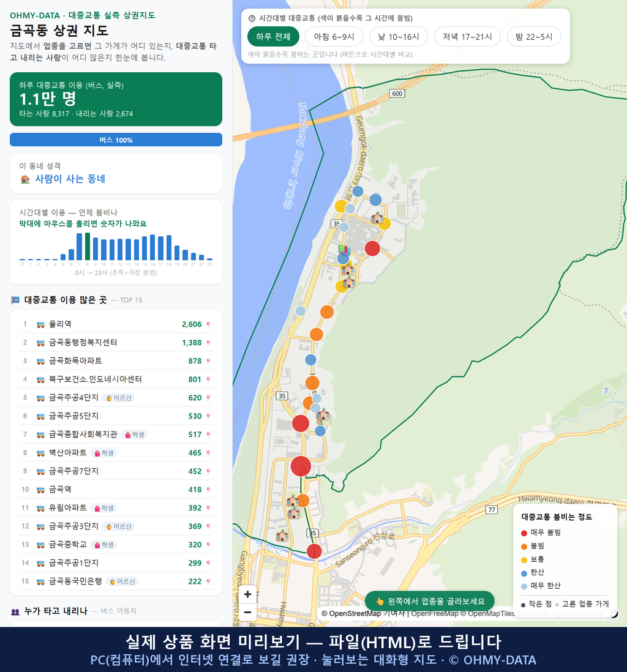The height and width of the screenshot is (672, 627).
Task: Click the 어르신 tag on 금곡동국민은행
Action: pos(122,581)
